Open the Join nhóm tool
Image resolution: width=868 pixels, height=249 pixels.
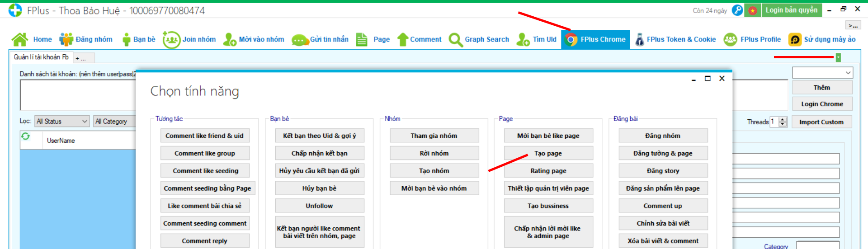point(189,40)
